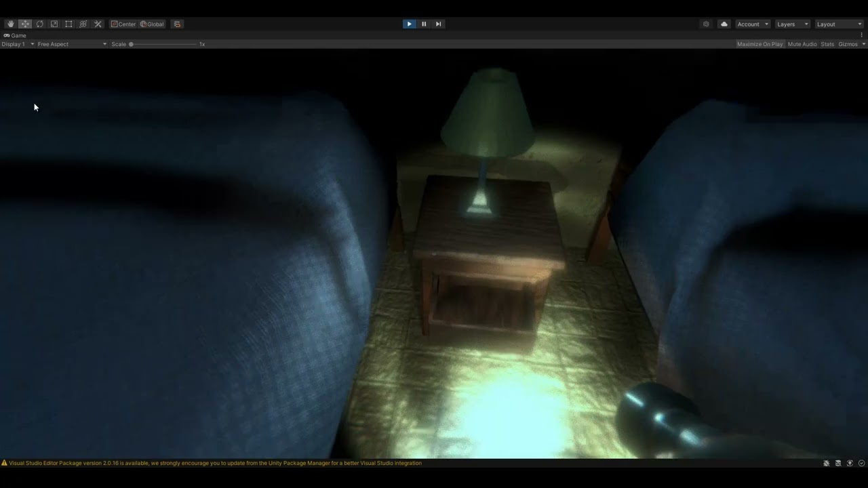Open the Free Aspect dropdown
Image resolution: width=868 pixels, height=488 pixels.
(72, 44)
